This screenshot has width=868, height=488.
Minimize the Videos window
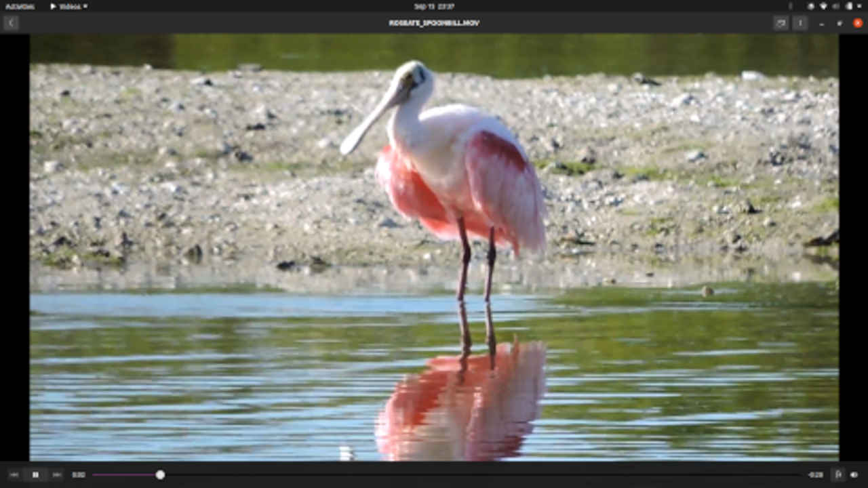click(822, 23)
